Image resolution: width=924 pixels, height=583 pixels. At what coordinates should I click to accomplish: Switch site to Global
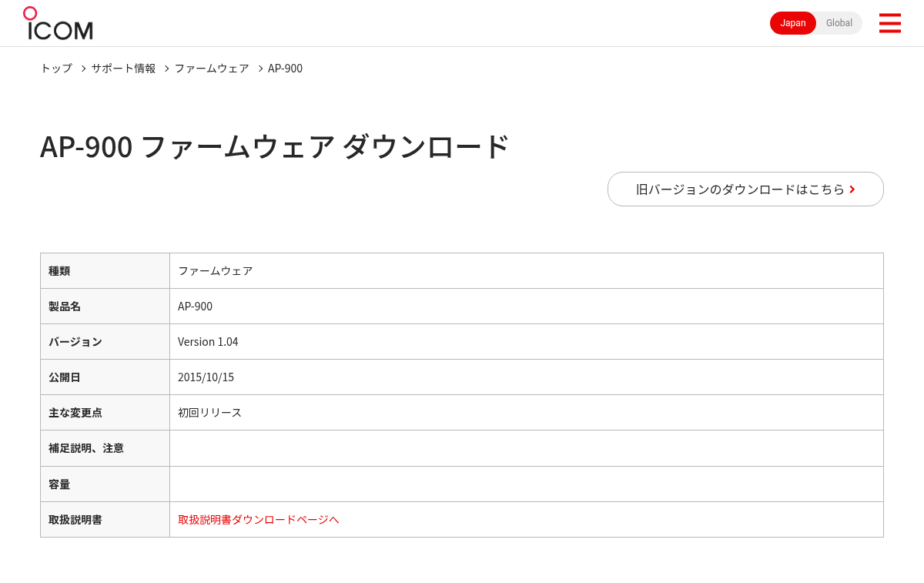click(839, 23)
